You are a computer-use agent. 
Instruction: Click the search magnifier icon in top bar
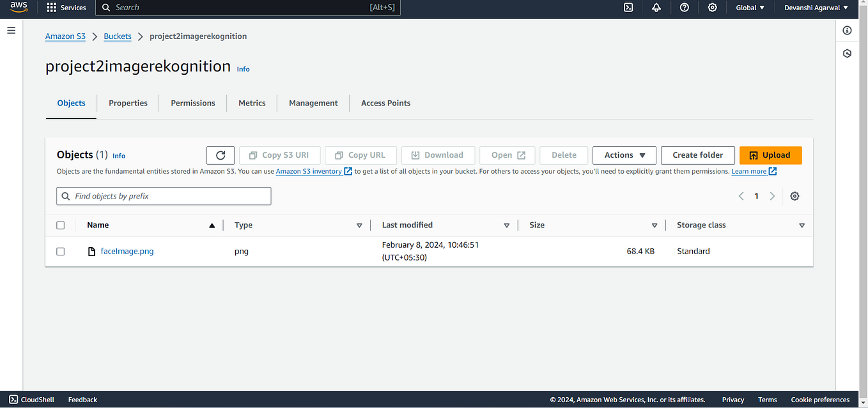pos(107,8)
